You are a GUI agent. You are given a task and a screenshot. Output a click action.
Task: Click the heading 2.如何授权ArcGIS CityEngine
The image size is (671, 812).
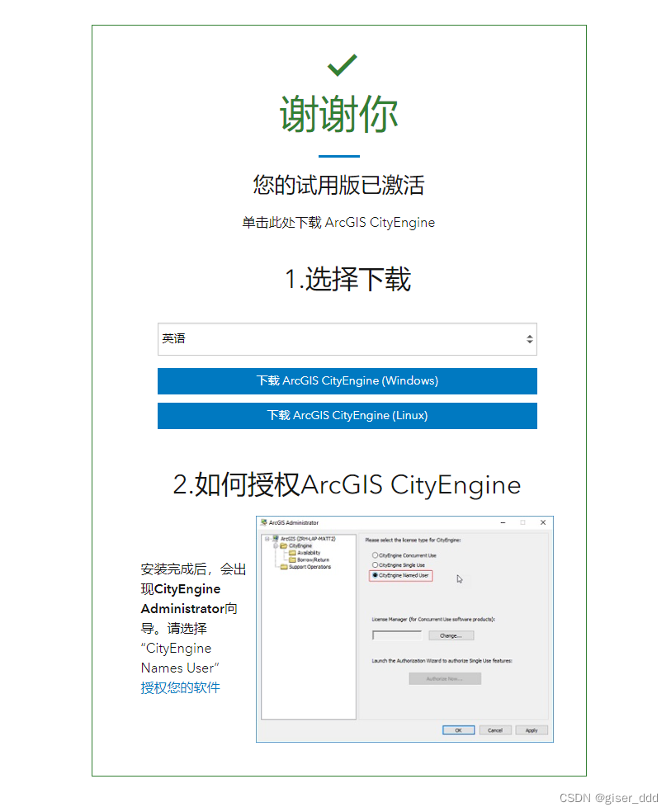point(347,485)
